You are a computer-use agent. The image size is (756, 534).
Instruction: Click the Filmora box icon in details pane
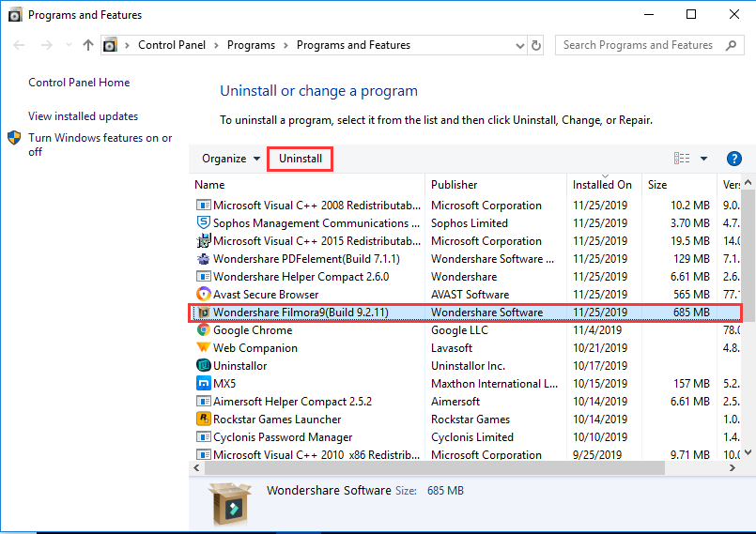(230, 504)
